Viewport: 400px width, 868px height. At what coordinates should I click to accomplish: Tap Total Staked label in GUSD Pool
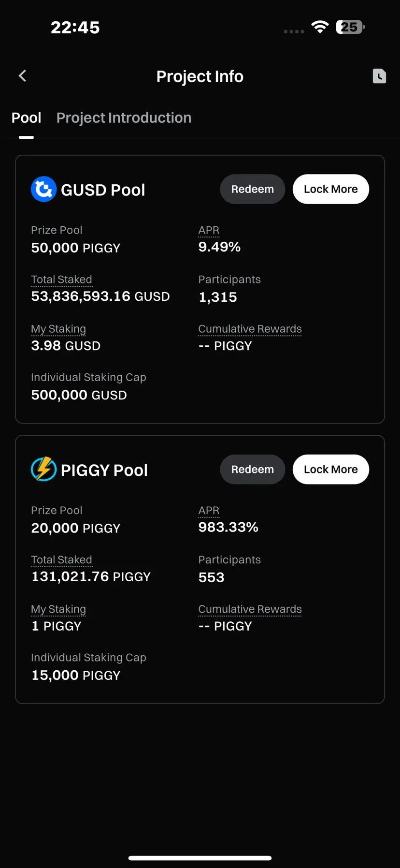[x=61, y=280]
